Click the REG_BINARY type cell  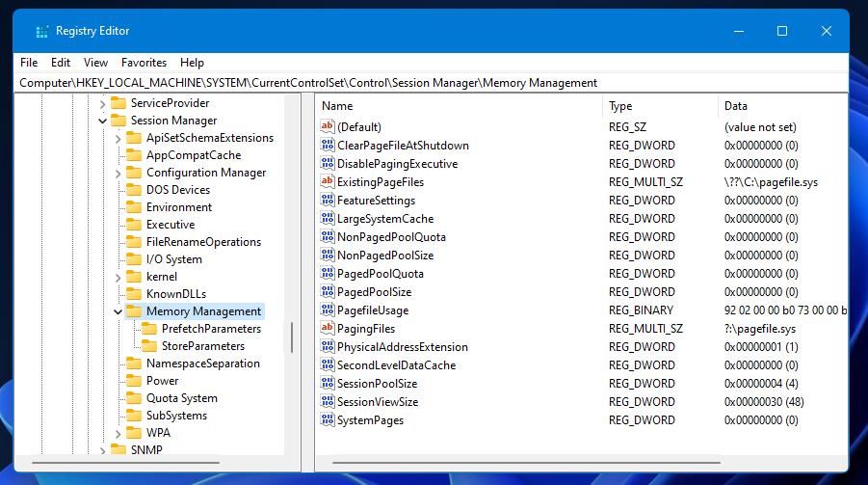(641, 310)
